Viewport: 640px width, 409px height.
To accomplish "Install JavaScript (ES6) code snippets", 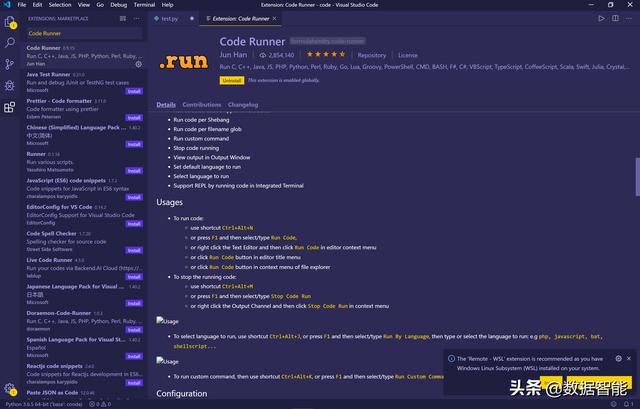I will 134,198.
